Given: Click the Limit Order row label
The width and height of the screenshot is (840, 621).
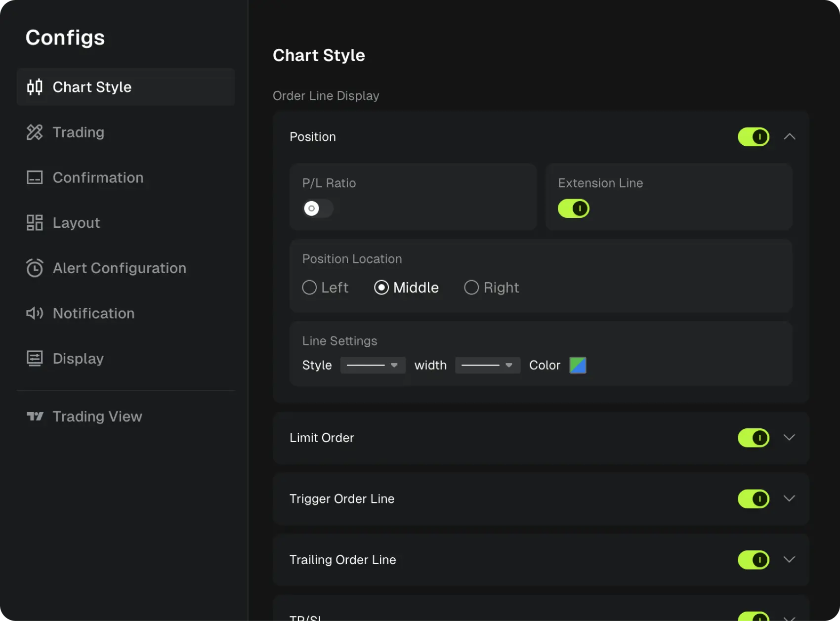Looking at the screenshot, I should (322, 438).
